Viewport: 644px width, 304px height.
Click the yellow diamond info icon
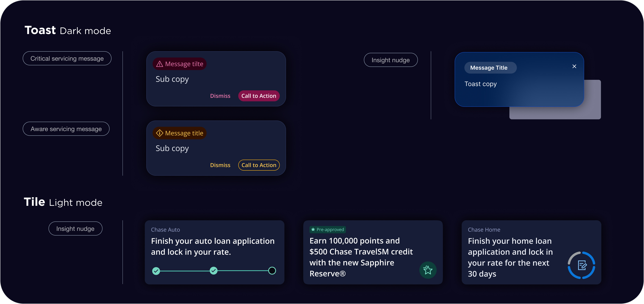(159, 133)
